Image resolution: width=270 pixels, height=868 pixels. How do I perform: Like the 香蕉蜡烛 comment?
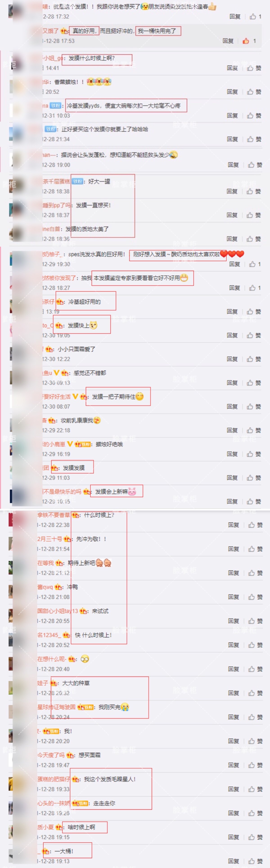tap(254, 92)
